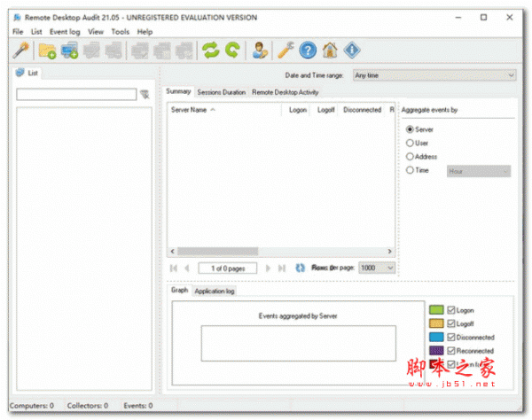The height and width of the screenshot is (420, 532).
Task: Switch to the Application log tab
Action: point(215,292)
